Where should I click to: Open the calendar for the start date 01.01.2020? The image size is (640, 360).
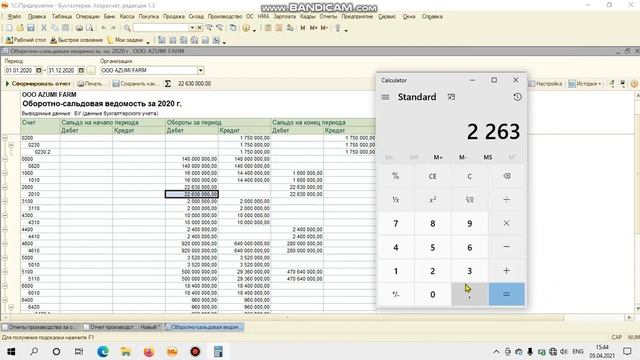[x=39, y=70]
